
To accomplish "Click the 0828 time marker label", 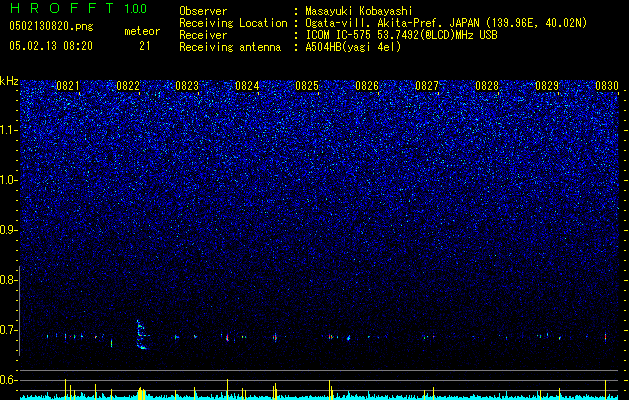I will [487, 86].
